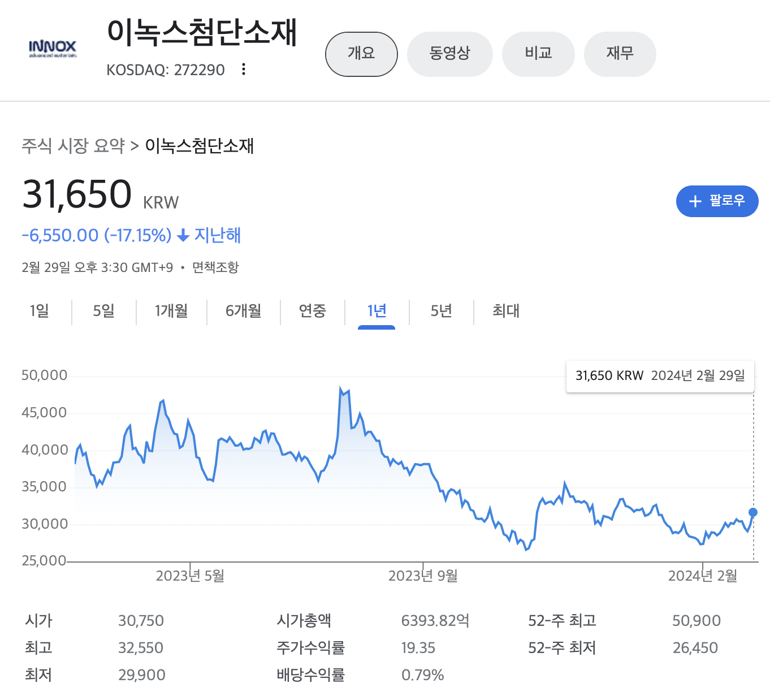Click the 50,000 y-axis label
The image size is (770, 700).
44,375
